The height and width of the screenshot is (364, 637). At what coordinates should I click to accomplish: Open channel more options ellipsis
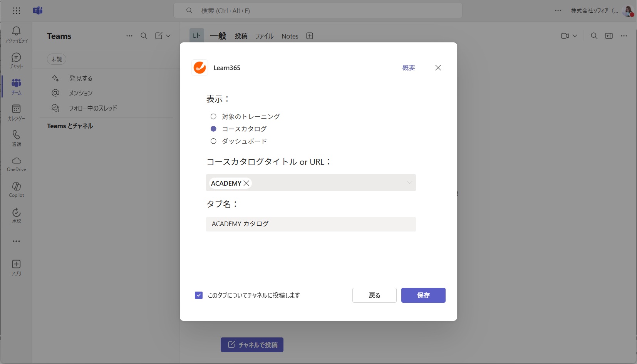click(x=624, y=36)
